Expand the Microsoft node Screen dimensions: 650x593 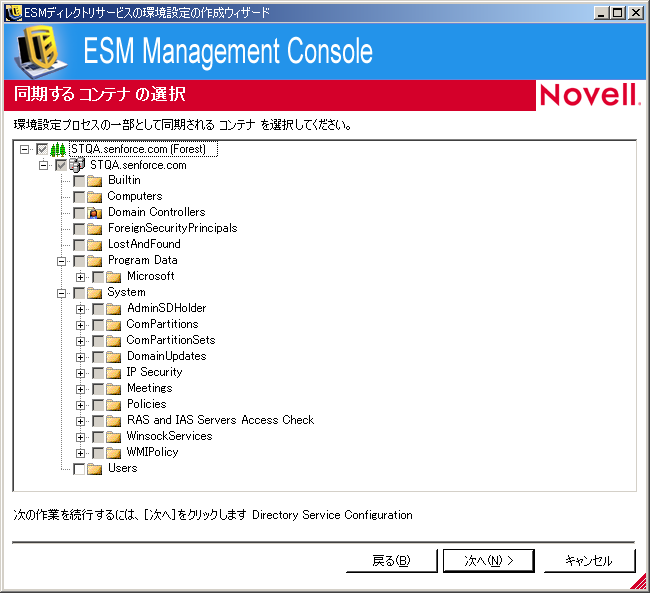(80, 277)
